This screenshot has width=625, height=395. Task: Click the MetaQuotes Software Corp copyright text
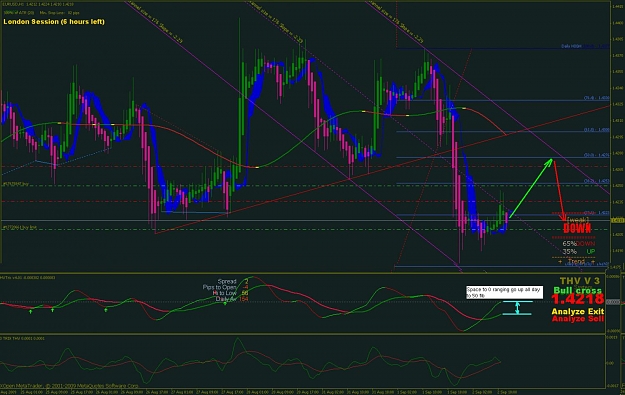click(70, 386)
